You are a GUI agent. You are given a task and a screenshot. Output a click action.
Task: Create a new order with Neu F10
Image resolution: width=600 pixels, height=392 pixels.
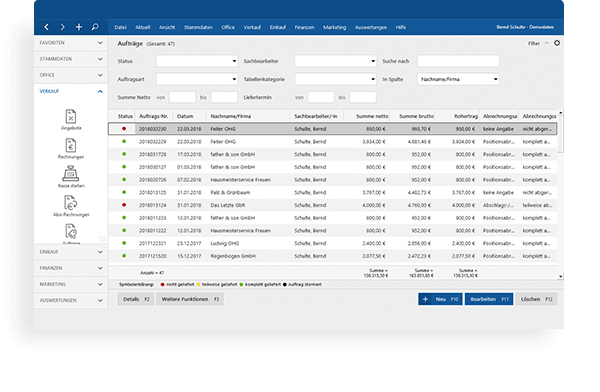(x=440, y=299)
